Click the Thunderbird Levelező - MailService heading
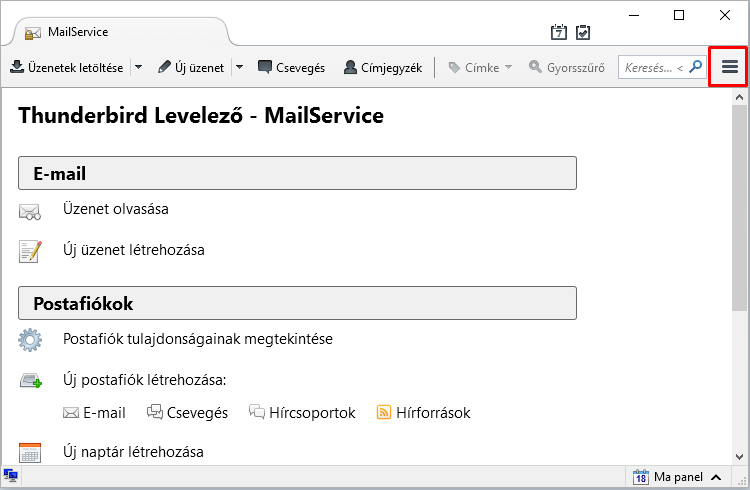750x490 pixels. coord(201,116)
